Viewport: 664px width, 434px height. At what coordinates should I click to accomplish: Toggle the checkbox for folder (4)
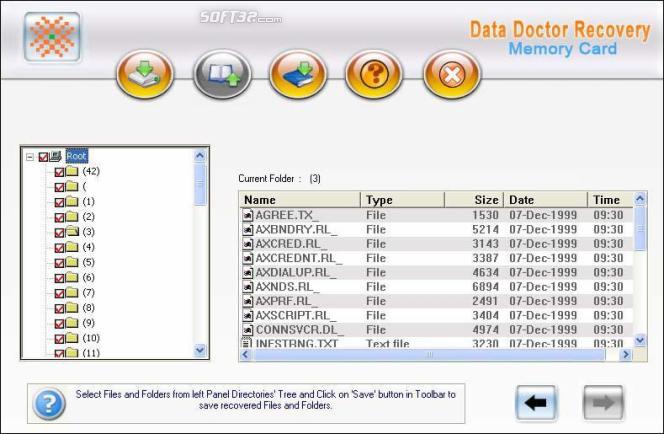click(59, 248)
